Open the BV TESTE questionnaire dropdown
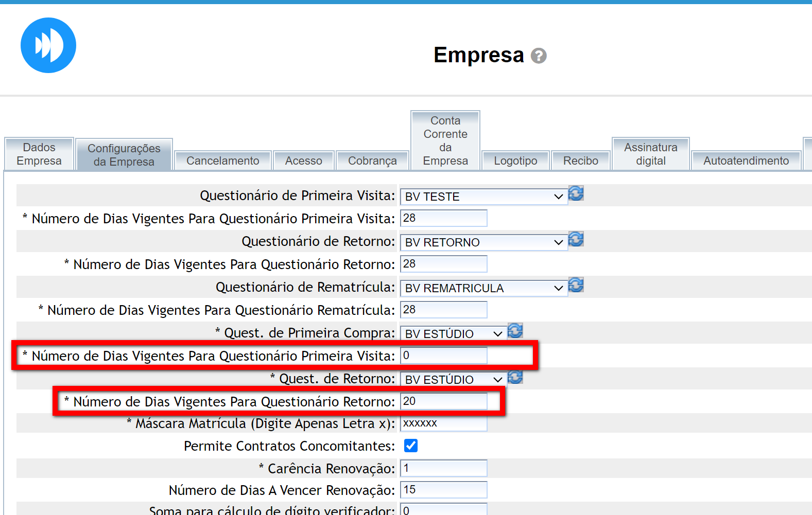The width and height of the screenshot is (812, 515). point(483,197)
